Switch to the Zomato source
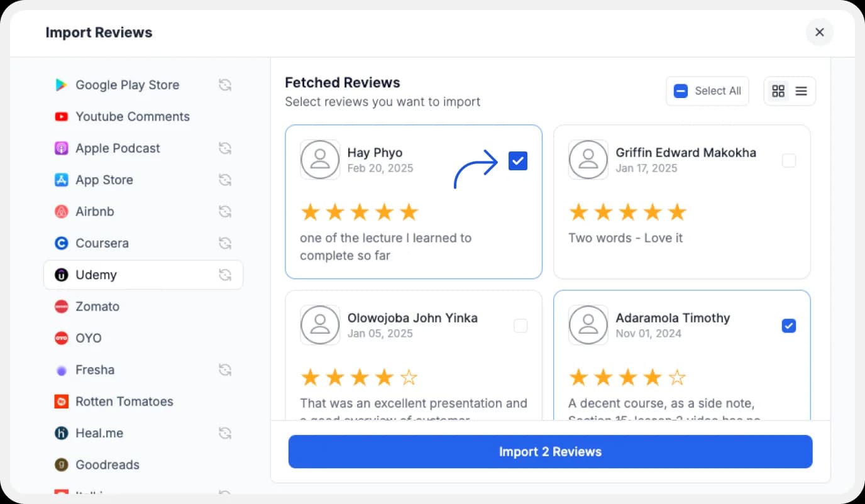This screenshot has width=865, height=504. point(62,307)
